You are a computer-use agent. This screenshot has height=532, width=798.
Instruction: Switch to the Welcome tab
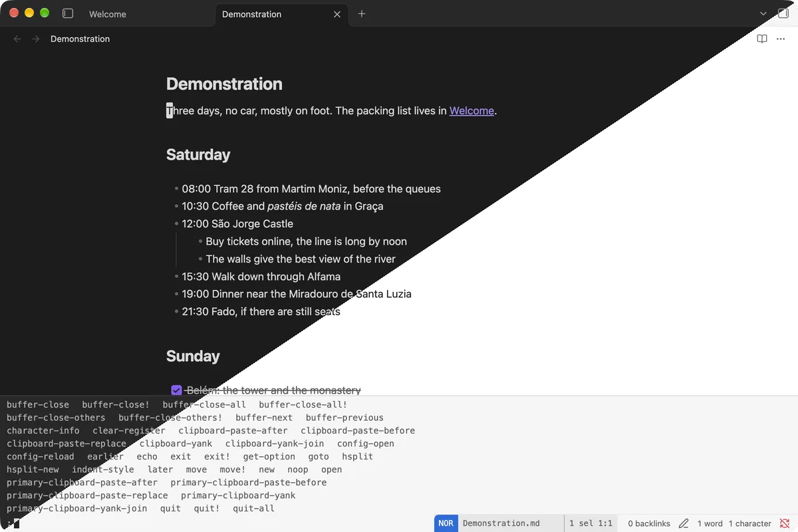108,14
